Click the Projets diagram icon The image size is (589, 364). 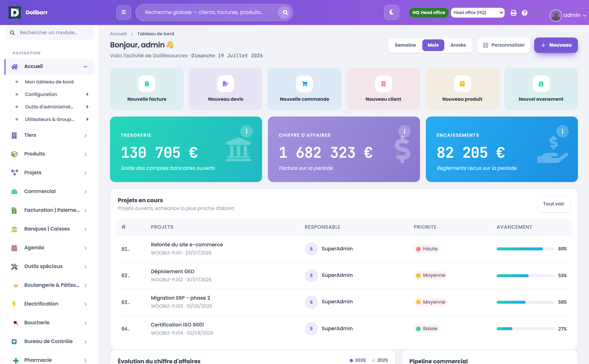point(14,173)
